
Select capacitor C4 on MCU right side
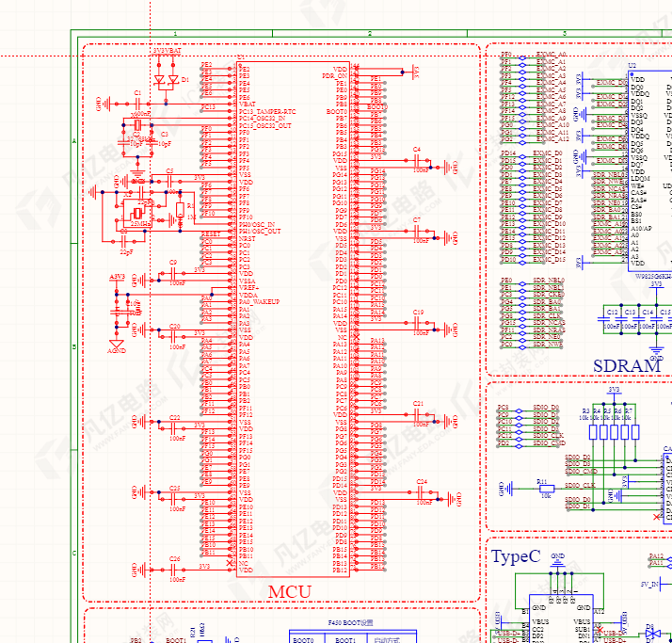click(417, 161)
